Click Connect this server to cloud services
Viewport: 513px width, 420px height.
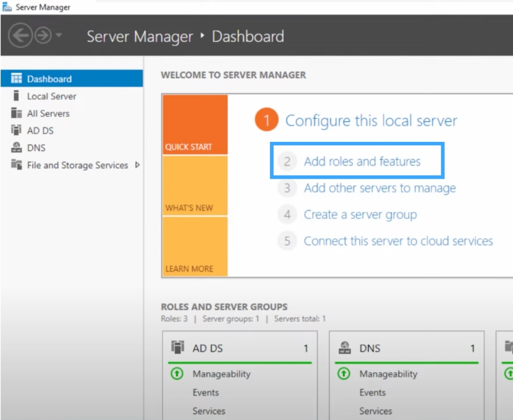(398, 241)
